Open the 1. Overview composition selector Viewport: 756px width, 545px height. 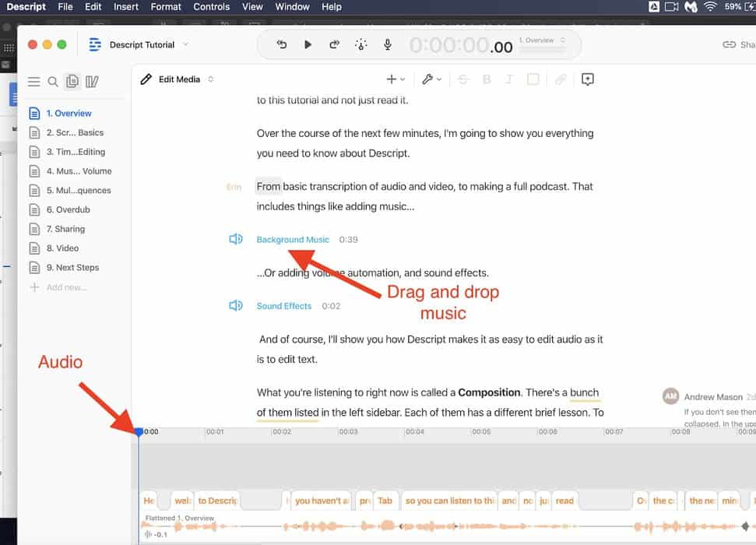[x=543, y=40]
